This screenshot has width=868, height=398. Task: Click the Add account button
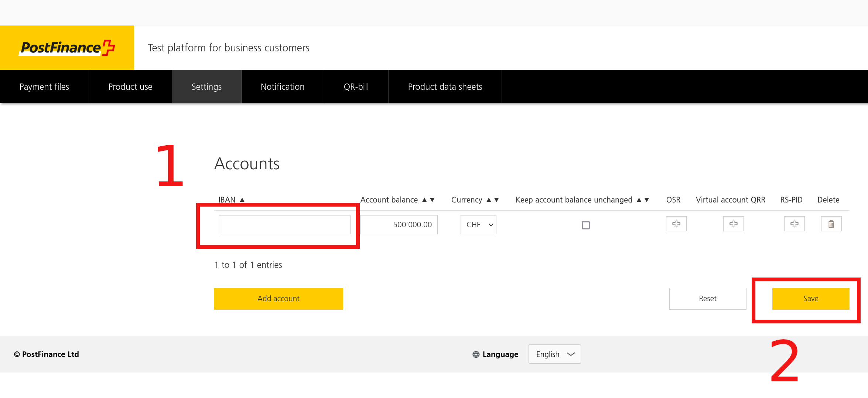click(x=278, y=299)
